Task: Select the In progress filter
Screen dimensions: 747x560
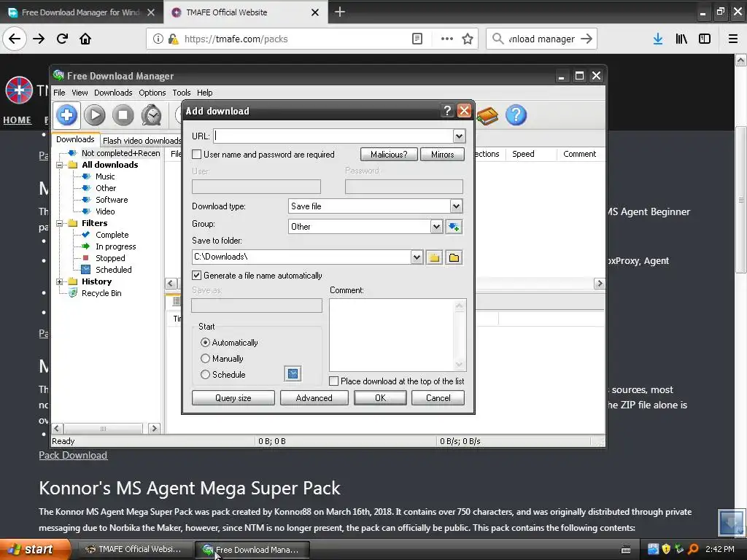Action: coord(115,246)
